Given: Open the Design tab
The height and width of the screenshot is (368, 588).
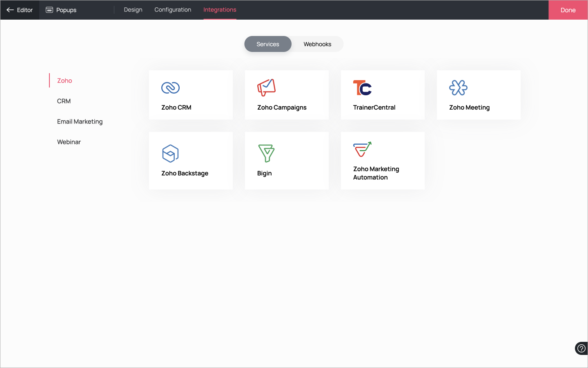Looking at the screenshot, I should point(133,10).
